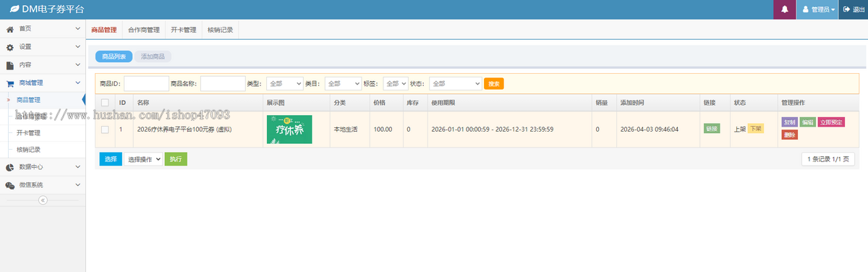
Task: Switch to the 核销记录 top tab
Action: (220, 30)
